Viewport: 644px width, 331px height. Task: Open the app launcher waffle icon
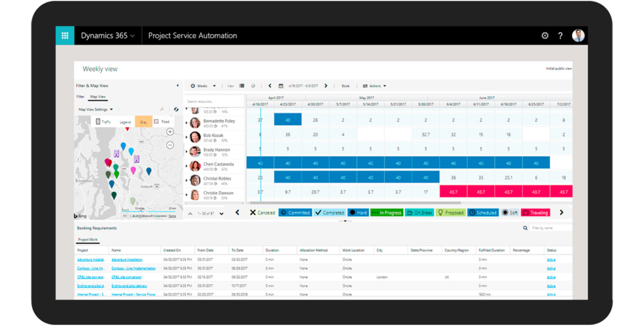pyautogui.click(x=65, y=35)
